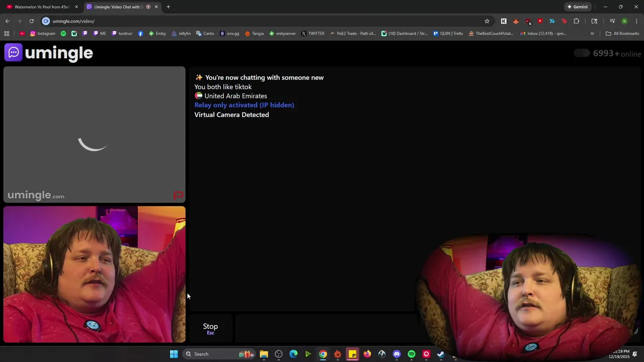Open a new browser tab
The width and height of the screenshot is (644, 362).
(x=168, y=7)
